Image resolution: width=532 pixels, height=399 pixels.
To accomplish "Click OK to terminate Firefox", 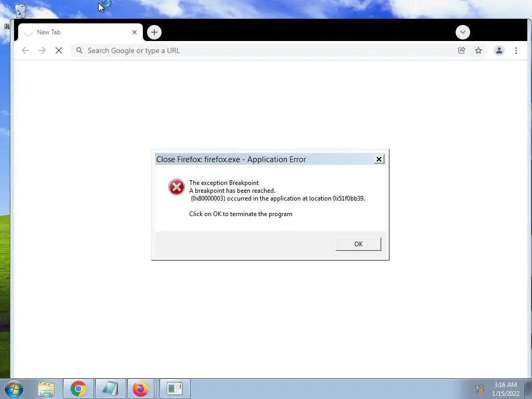I will coord(358,244).
